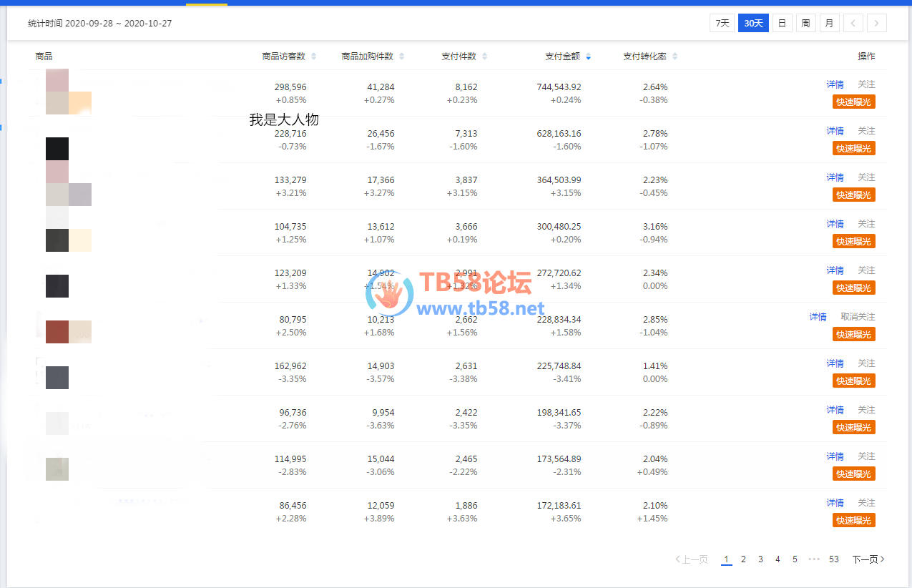Sort by 支付转化率 column arrows
The width and height of the screenshot is (912, 588).
(x=675, y=57)
